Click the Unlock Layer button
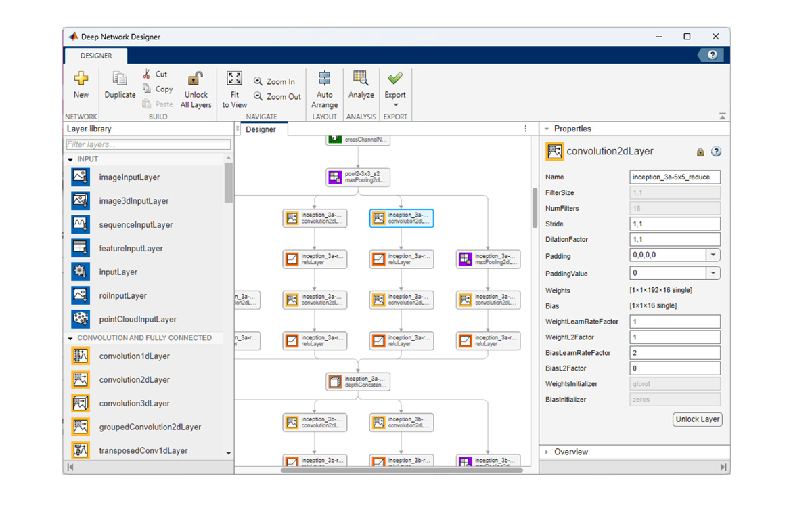This screenshot has width=812, height=508. tap(697, 419)
